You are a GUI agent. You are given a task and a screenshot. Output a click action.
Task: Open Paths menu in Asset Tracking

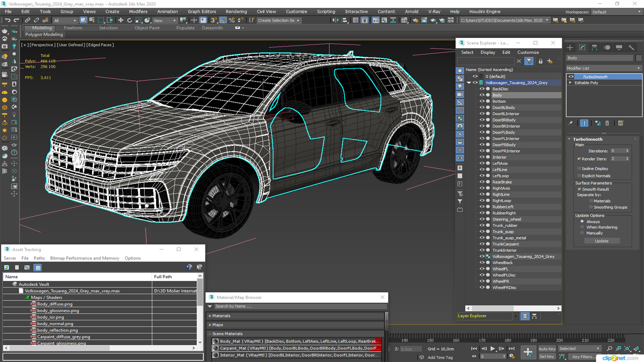point(39,258)
